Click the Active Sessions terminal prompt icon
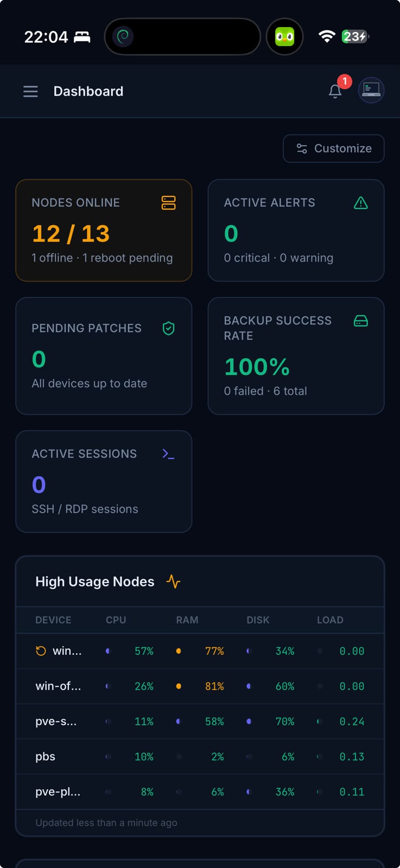The image size is (400, 868). pyautogui.click(x=169, y=454)
